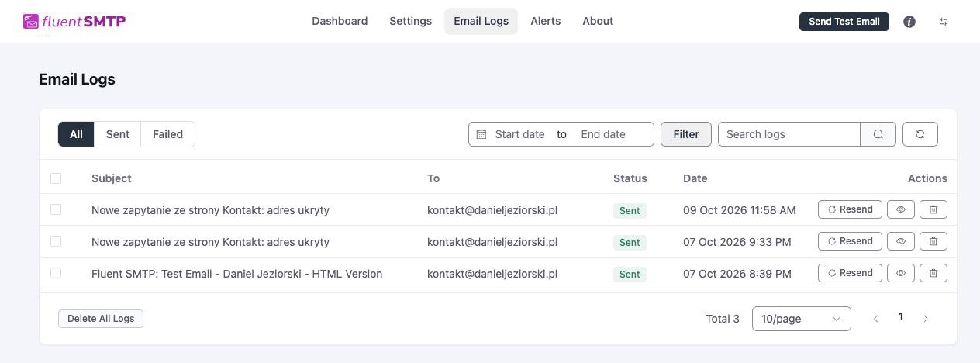Viewport: 980px width, 363px height.
Task: Open the info icon in header
Action: [909, 22]
